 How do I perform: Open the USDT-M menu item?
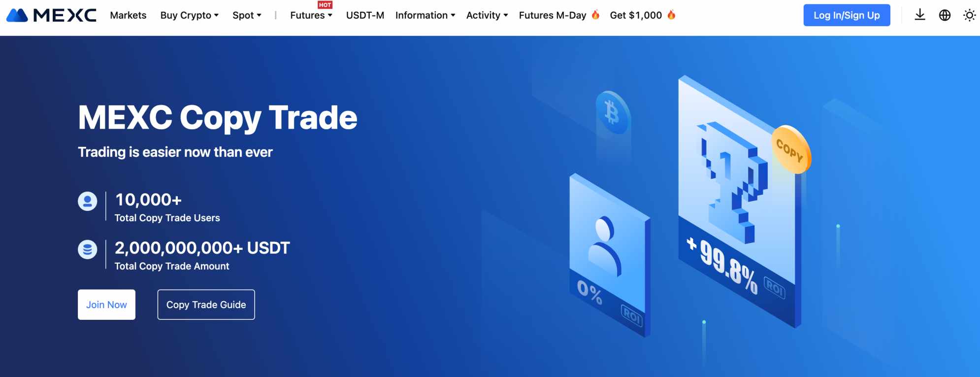click(x=365, y=15)
